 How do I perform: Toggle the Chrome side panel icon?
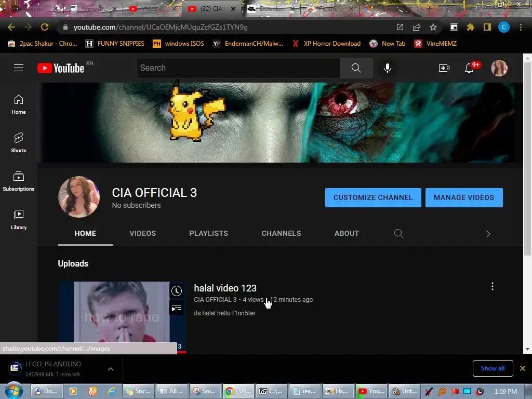[x=487, y=27]
